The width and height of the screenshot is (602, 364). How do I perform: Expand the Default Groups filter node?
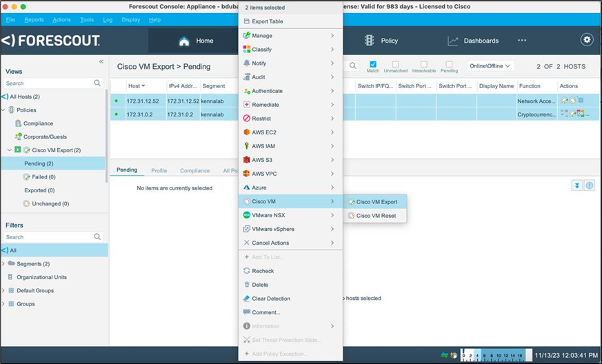click(x=3, y=291)
